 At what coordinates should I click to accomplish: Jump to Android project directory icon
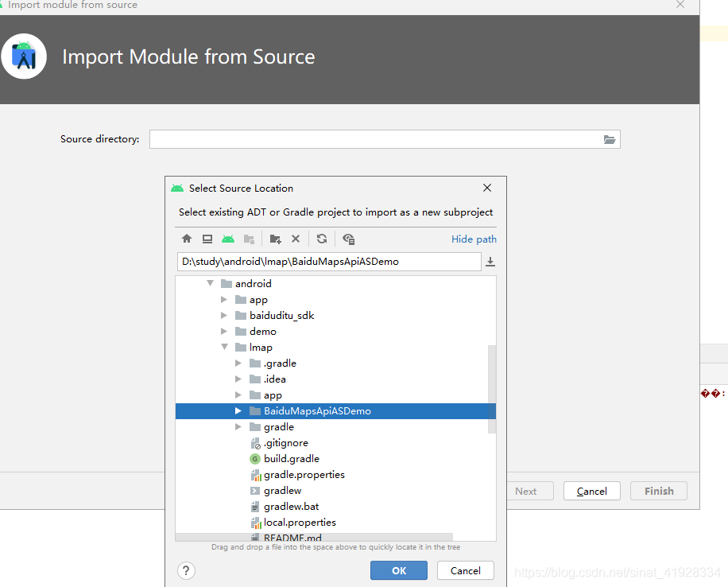coord(228,239)
